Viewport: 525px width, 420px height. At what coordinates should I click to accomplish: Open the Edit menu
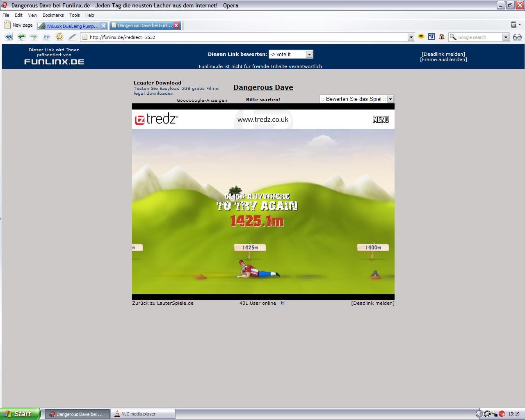coord(18,15)
